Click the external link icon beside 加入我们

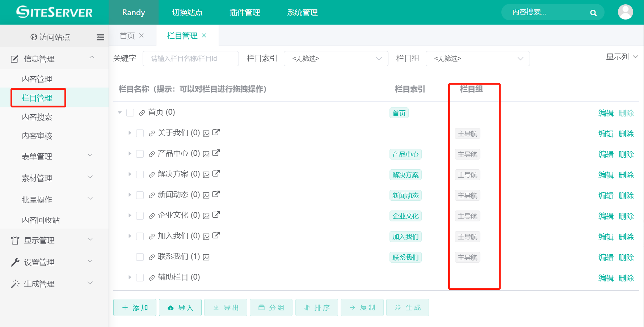[x=216, y=235]
